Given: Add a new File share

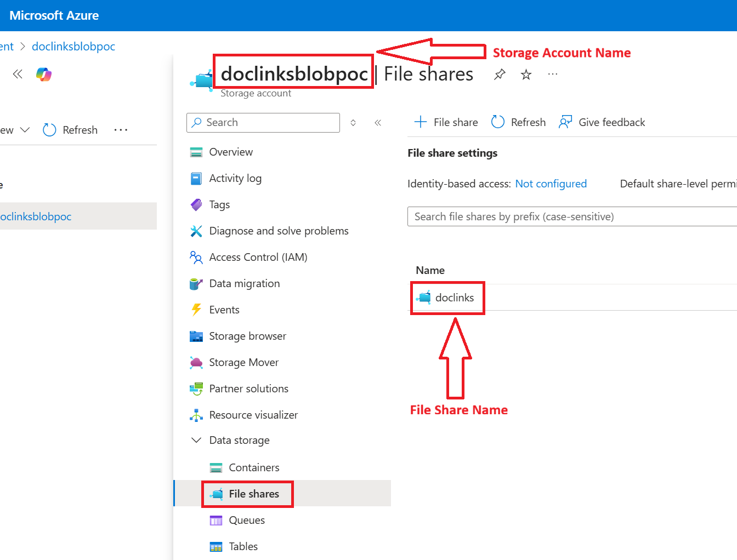Looking at the screenshot, I should click(446, 122).
